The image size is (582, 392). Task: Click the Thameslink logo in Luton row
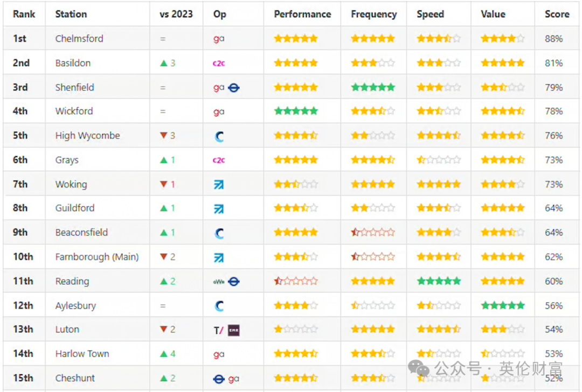219,330
